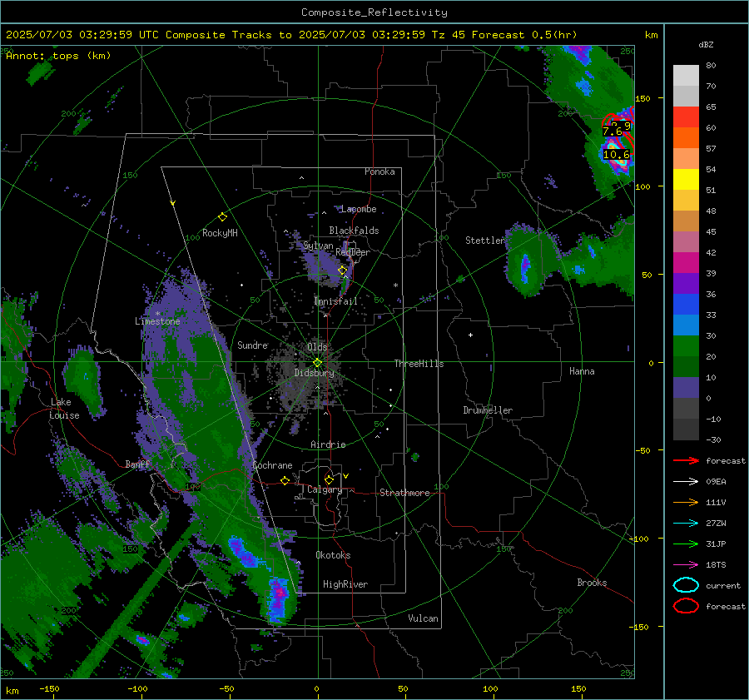Click the yellow radar-center diamond near Olds

point(317,363)
